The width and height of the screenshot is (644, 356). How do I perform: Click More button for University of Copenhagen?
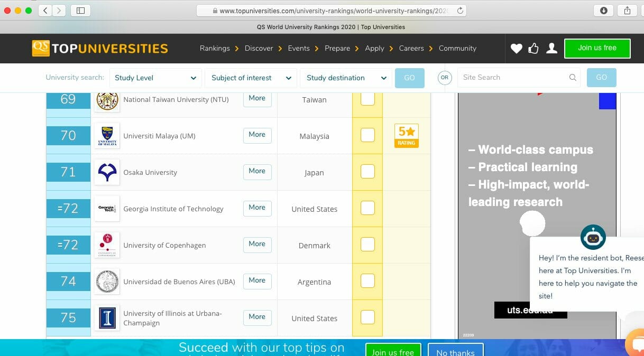click(x=257, y=244)
